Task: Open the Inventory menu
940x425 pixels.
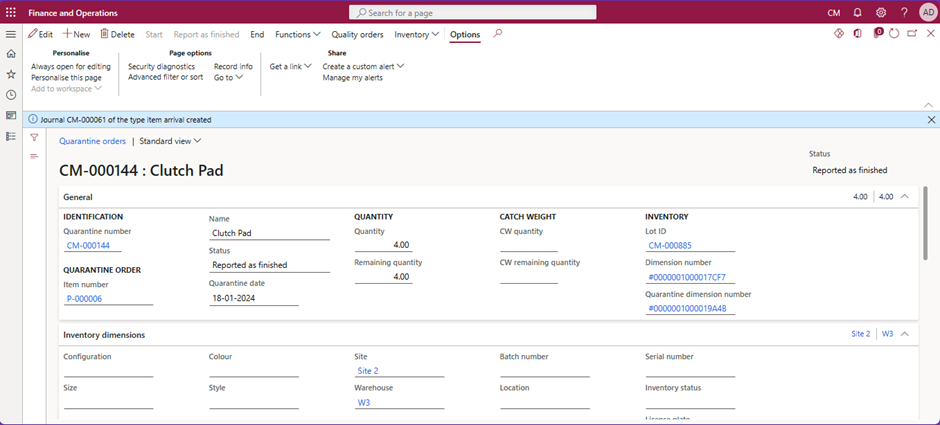Action: click(417, 35)
